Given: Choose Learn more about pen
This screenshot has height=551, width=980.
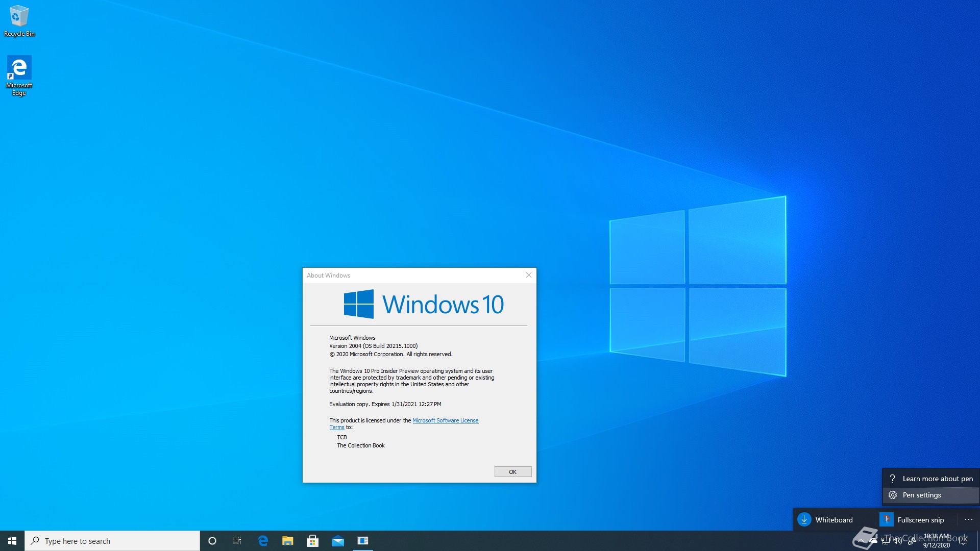Looking at the screenshot, I should click(930, 479).
